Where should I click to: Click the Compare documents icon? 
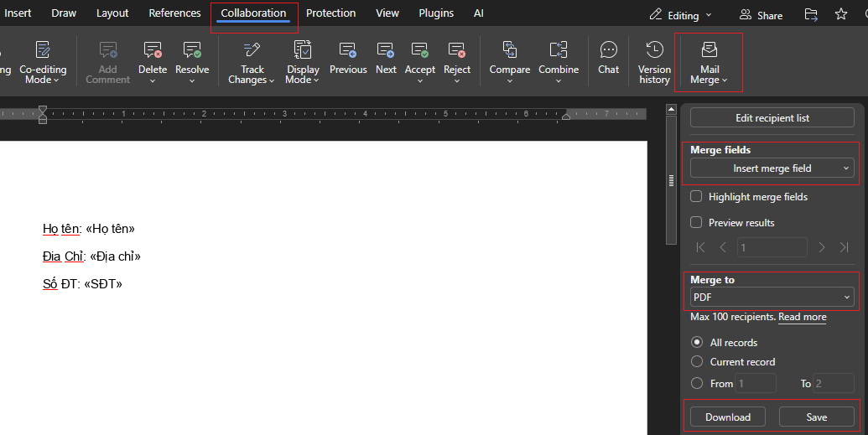(510, 50)
